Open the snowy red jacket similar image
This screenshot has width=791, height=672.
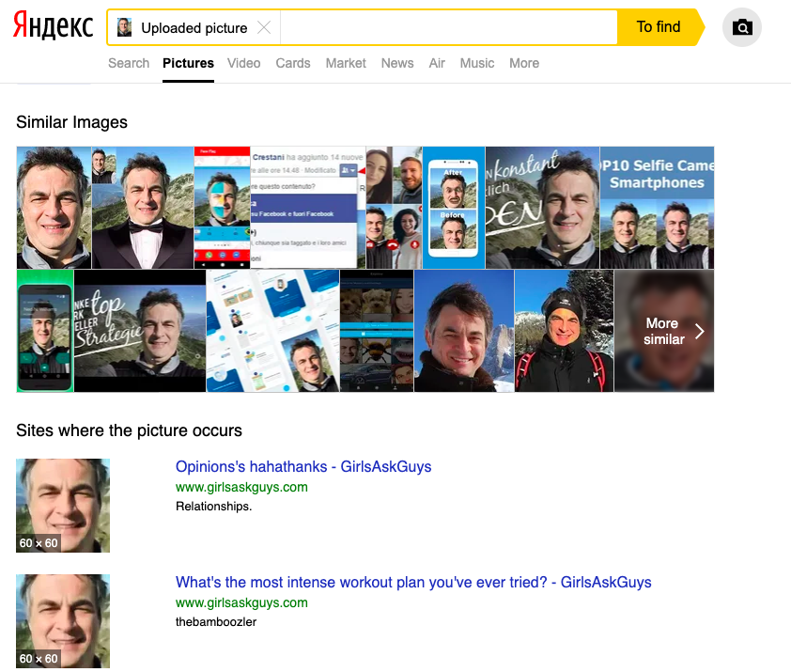pyautogui.click(x=564, y=331)
